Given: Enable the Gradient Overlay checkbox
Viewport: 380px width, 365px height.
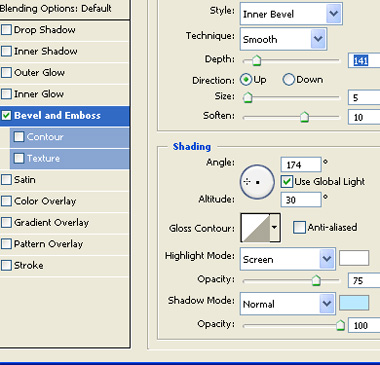Looking at the screenshot, I should tap(6, 223).
